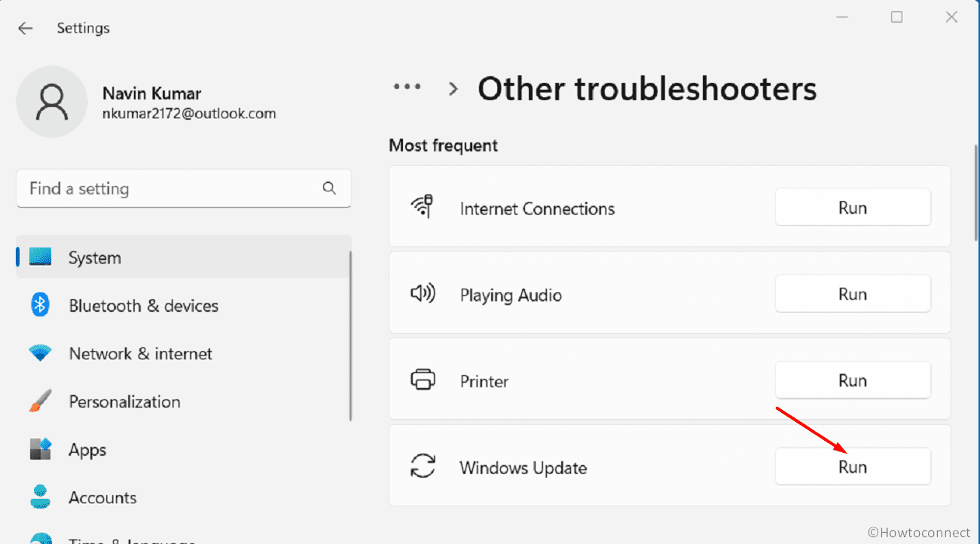Viewport: 980px width, 544px height.
Task: Click the Apps icon in sidebar
Action: click(40, 449)
